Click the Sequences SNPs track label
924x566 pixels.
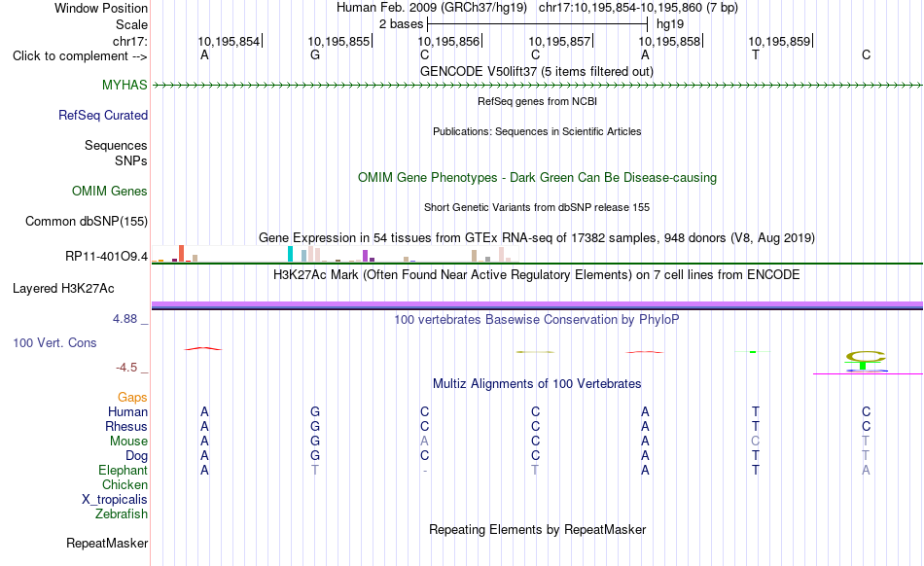(x=116, y=153)
